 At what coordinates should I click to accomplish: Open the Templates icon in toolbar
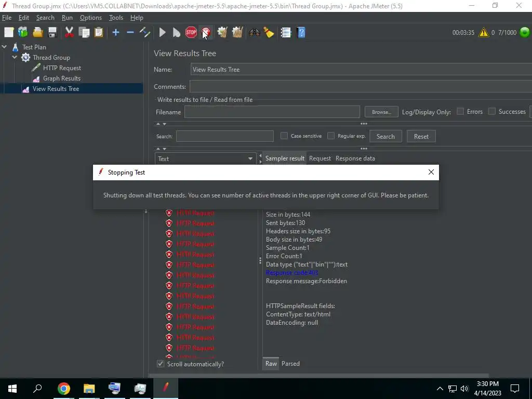pos(23,33)
